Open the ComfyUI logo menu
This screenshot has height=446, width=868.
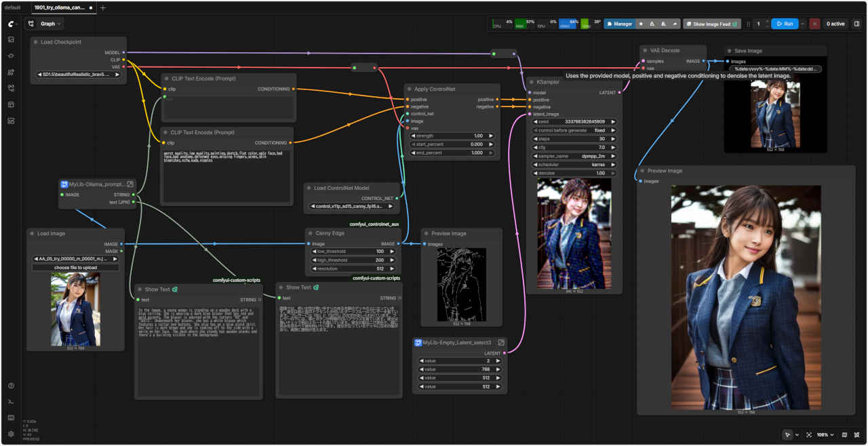11,24
